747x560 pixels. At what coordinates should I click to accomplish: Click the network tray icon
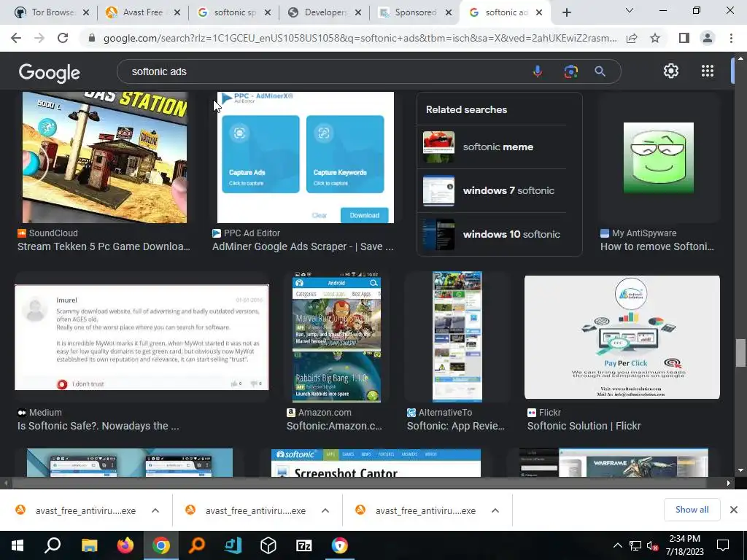point(635,545)
